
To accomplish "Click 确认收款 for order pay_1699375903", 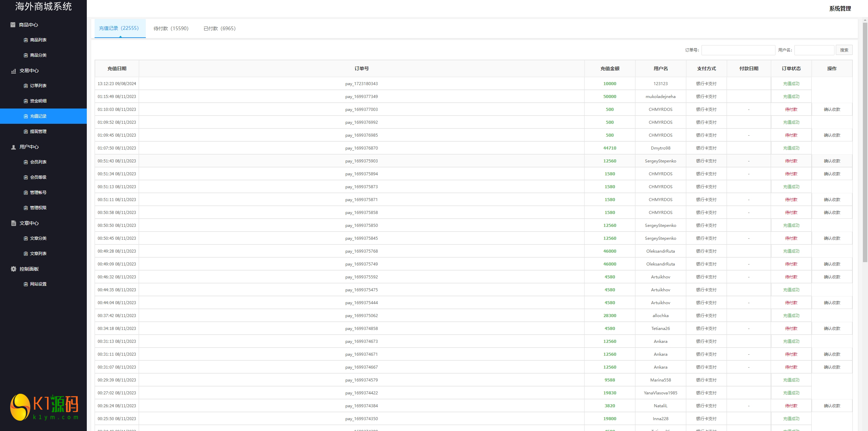I will click(x=832, y=161).
